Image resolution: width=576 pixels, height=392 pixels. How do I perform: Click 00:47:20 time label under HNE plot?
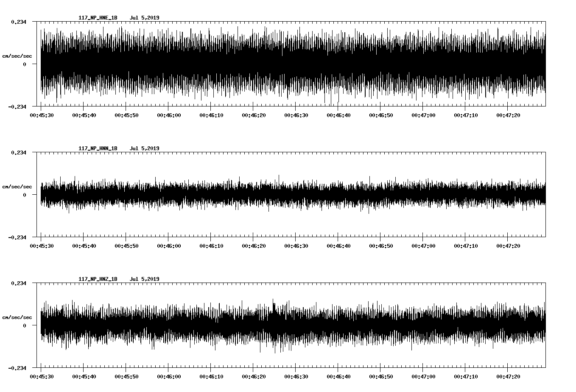[x=508, y=115]
